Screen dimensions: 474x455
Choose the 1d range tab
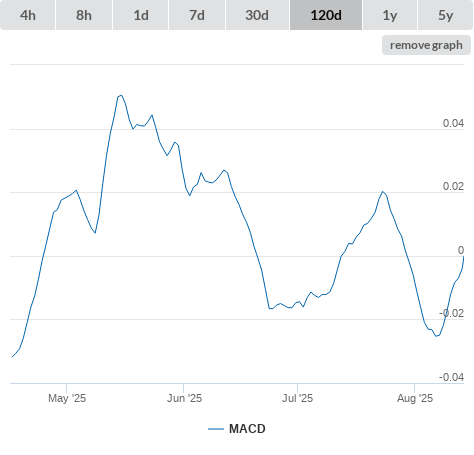point(141,15)
